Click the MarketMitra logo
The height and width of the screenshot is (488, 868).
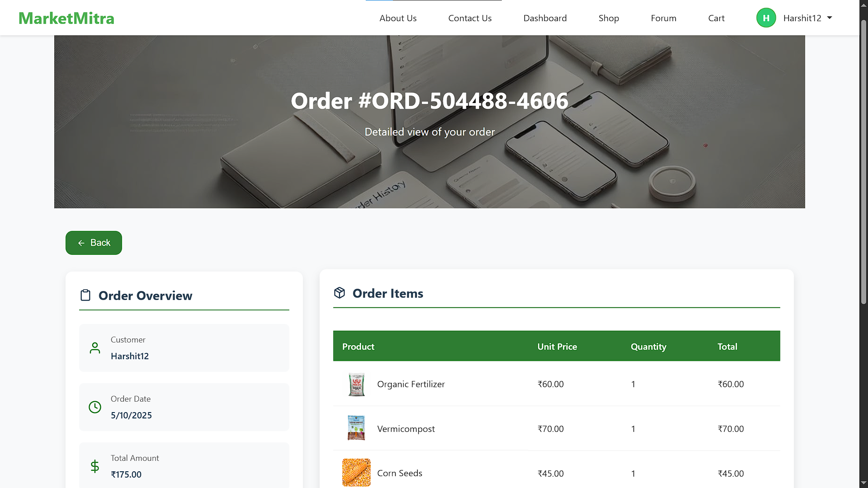click(x=66, y=18)
